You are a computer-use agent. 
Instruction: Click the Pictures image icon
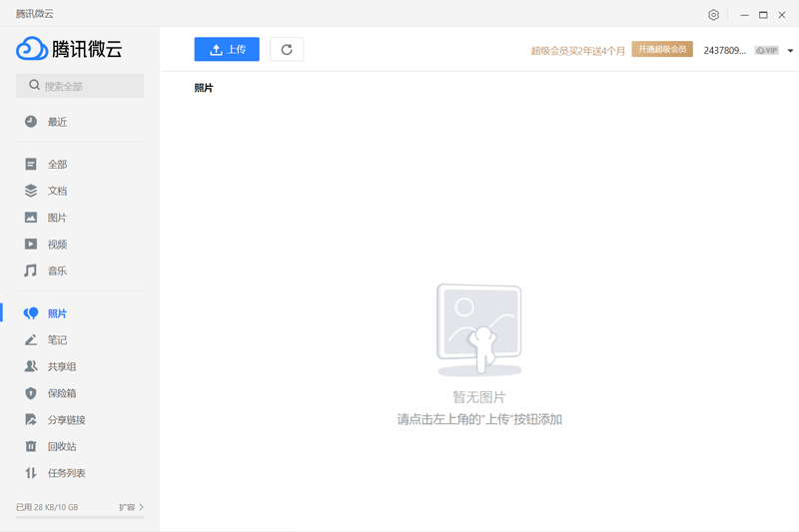(x=31, y=218)
